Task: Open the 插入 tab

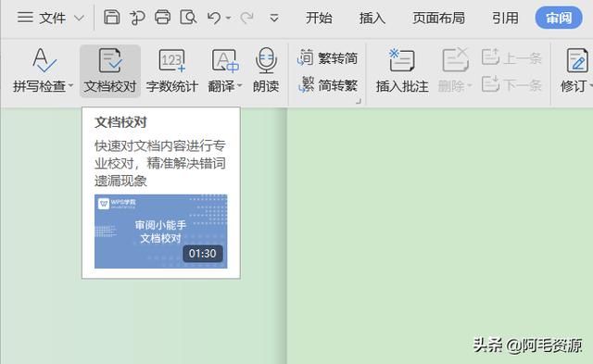Action: pos(372,18)
